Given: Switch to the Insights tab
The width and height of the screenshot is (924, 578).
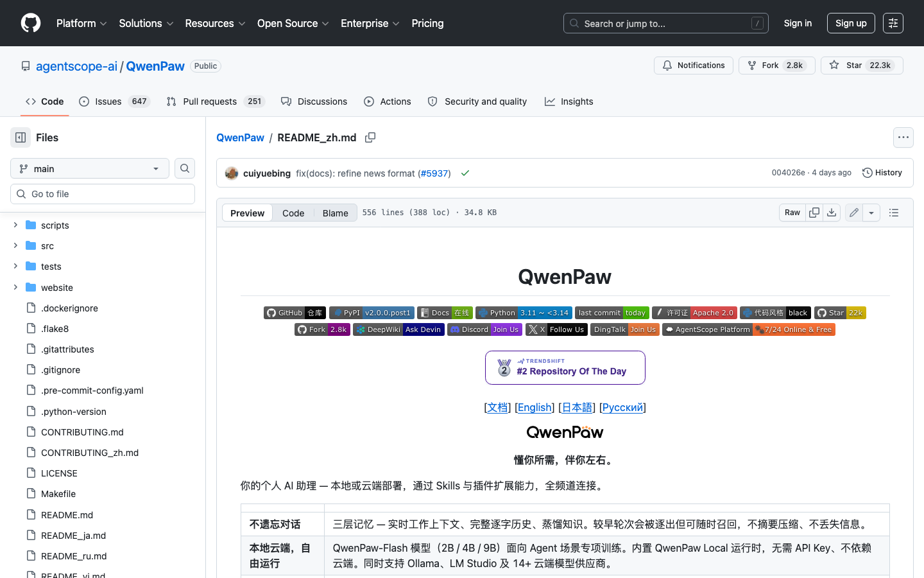Looking at the screenshot, I should pyautogui.click(x=569, y=101).
